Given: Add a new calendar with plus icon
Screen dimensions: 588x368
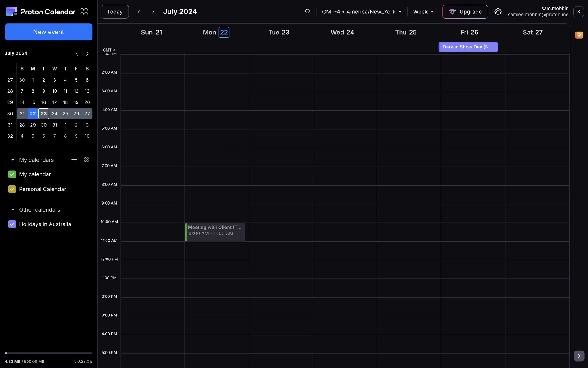Looking at the screenshot, I should pos(74,160).
